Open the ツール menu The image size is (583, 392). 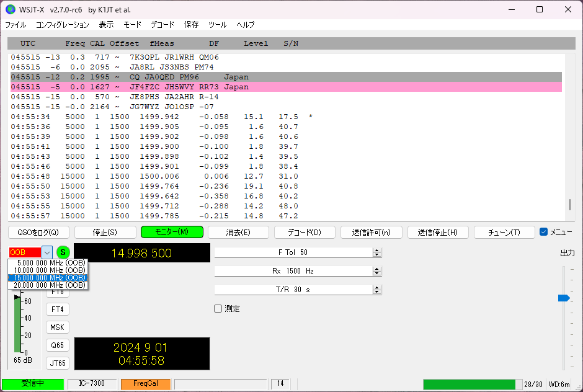pos(218,25)
